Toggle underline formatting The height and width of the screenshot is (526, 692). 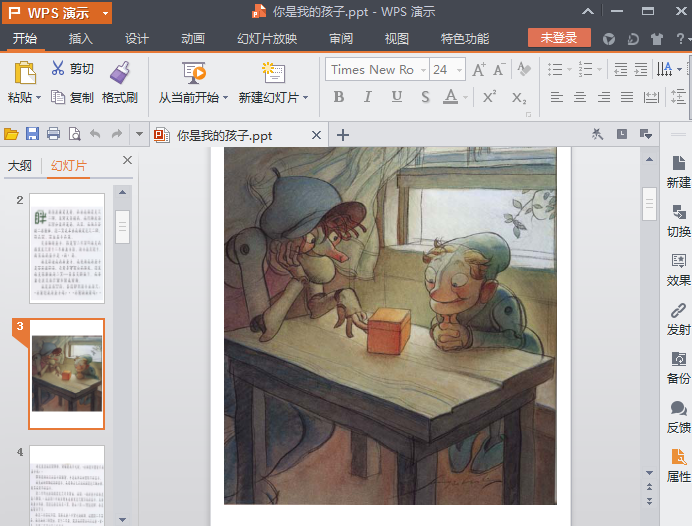[x=397, y=96]
